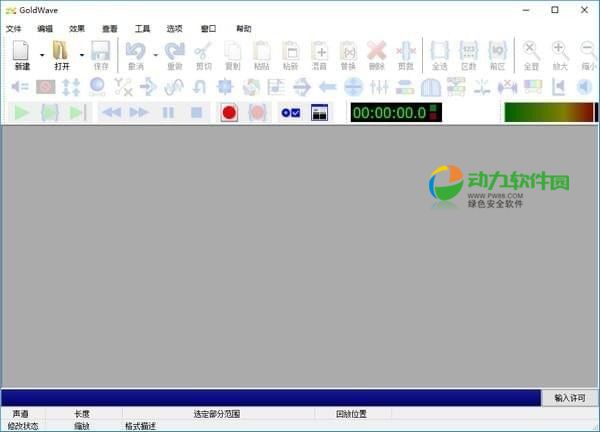Expand the dropdown arrow next to 打开
600x432 pixels.
point(82,55)
